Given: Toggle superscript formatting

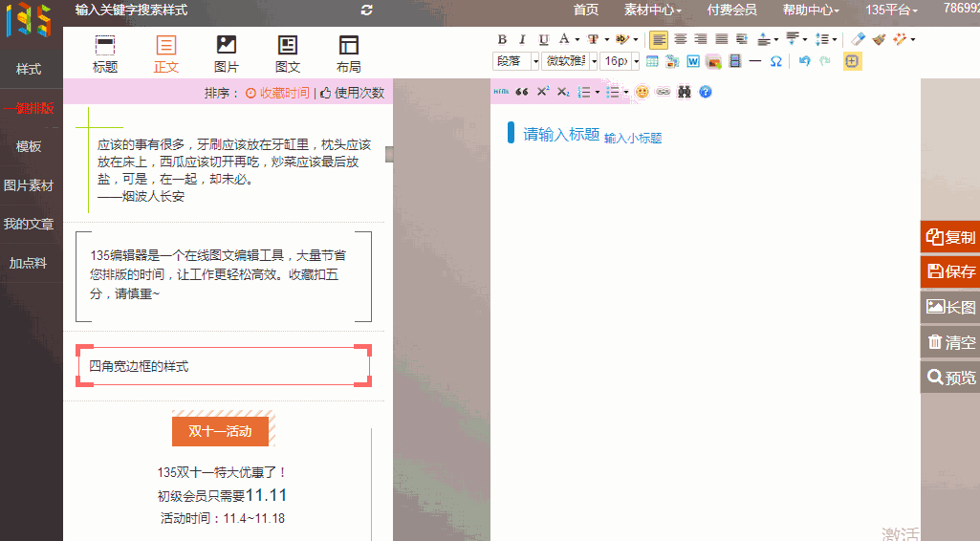Looking at the screenshot, I should click(542, 92).
